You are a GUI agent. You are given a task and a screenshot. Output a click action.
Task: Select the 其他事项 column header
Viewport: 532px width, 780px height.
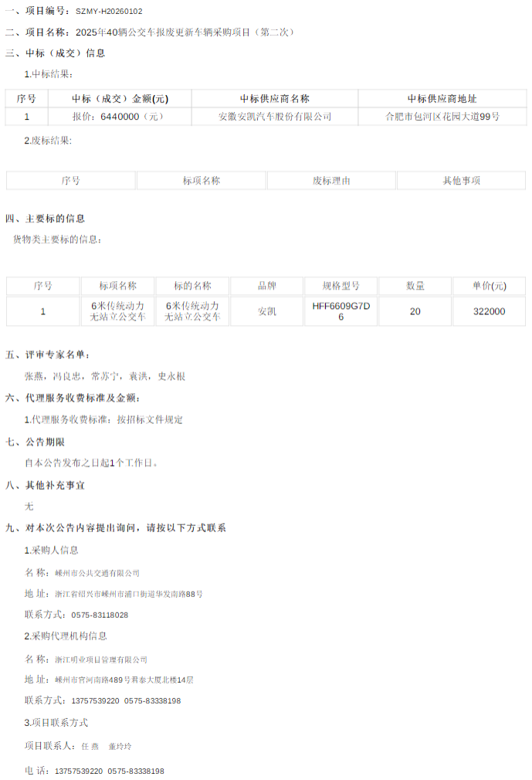point(461,181)
